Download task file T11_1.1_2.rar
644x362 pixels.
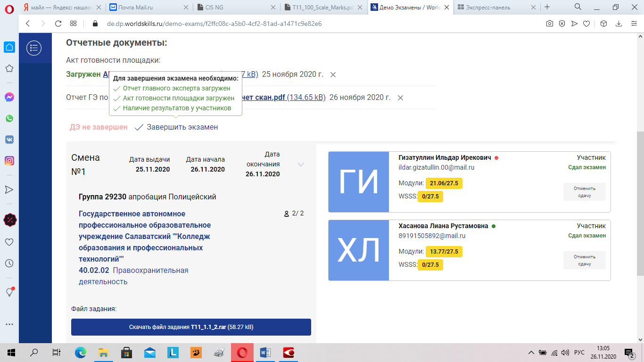pos(191,327)
